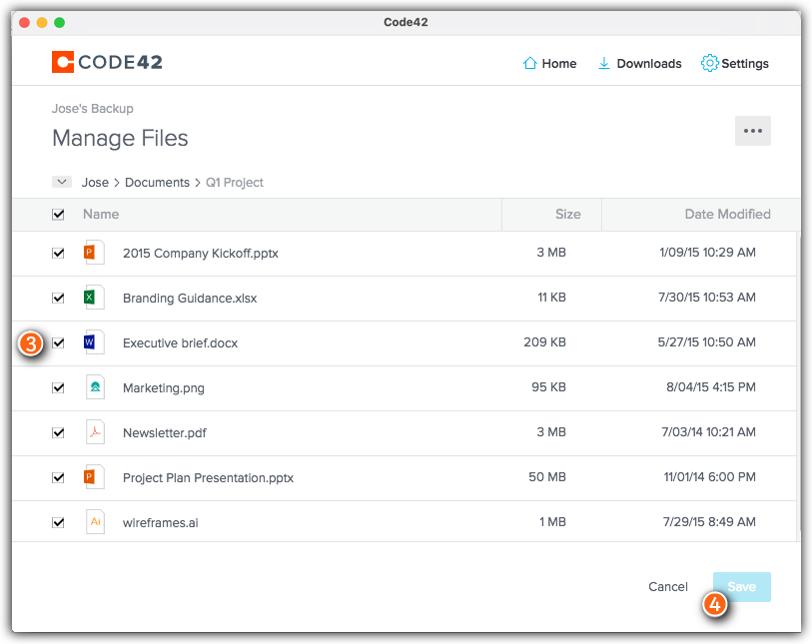
Task: Open the PowerPoint file icon for 2015 Company Kickoff
Action: click(x=94, y=253)
